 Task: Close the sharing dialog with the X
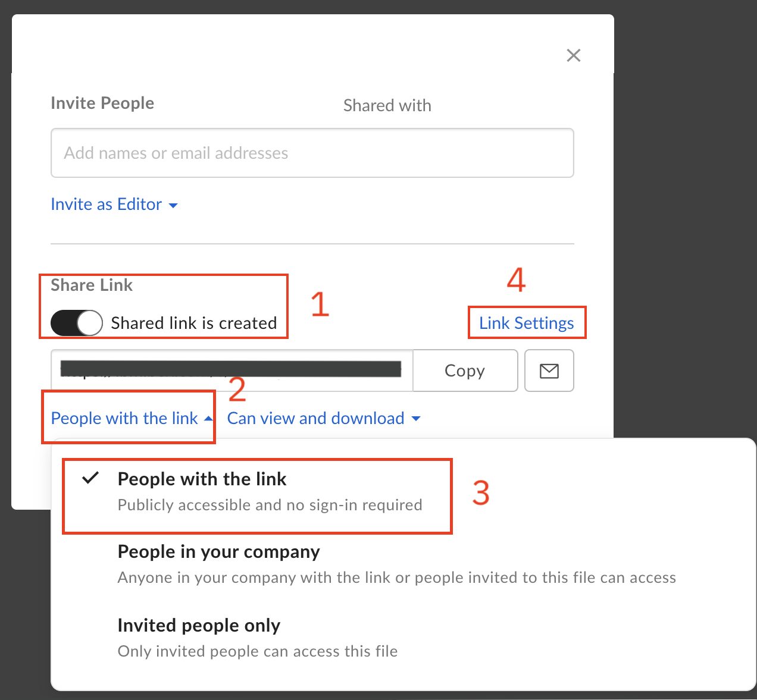pos(573,55)
